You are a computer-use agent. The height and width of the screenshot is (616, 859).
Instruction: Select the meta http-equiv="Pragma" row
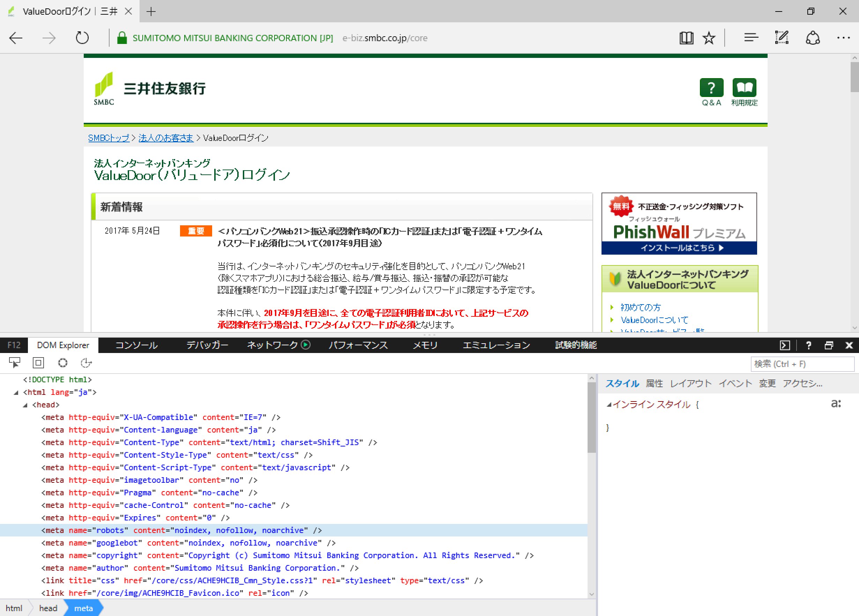click(x=293, y=493)
